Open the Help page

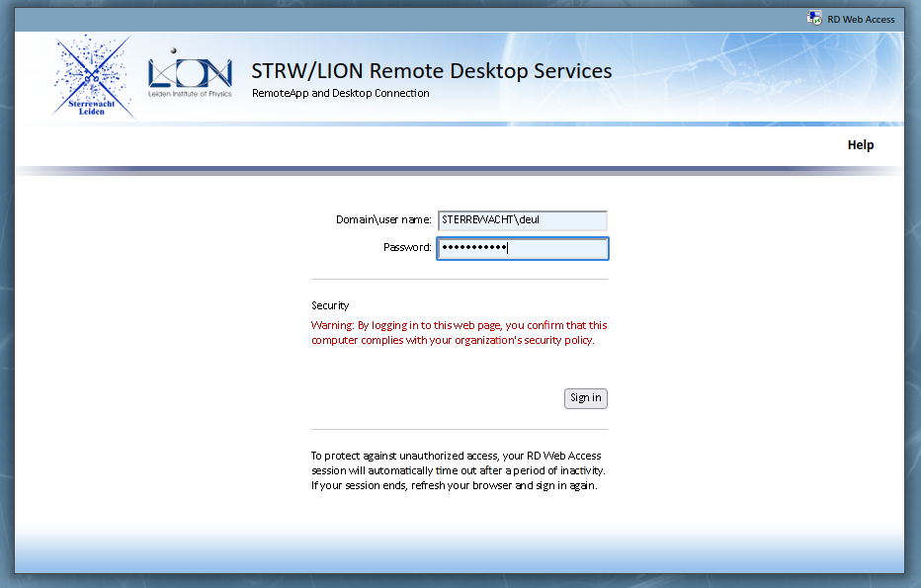click(x=860, y=145)
